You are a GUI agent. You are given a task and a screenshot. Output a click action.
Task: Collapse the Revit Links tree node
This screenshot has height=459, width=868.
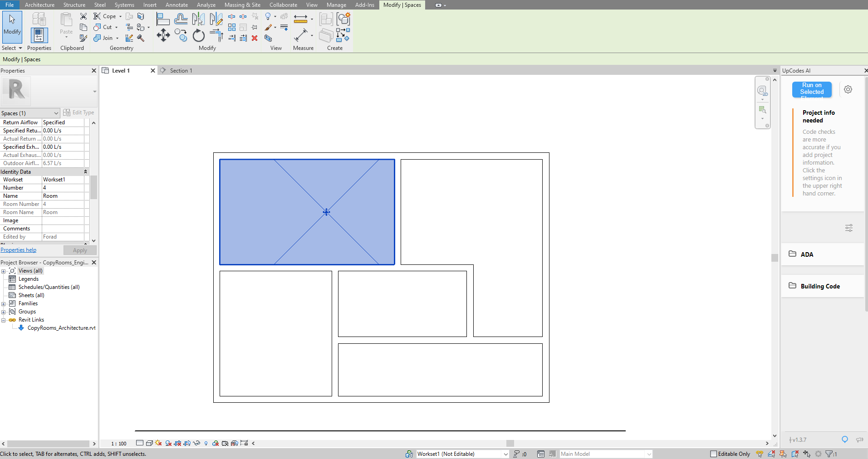(x=3, y=320)
